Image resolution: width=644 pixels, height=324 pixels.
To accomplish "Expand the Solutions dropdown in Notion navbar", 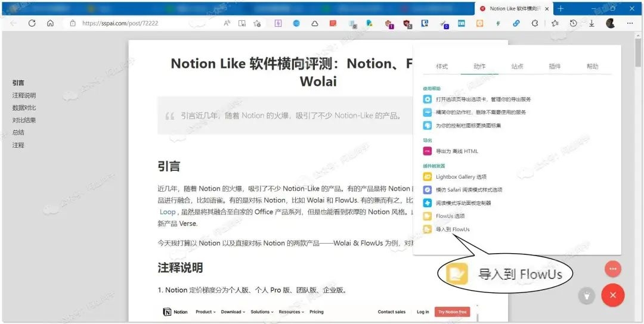I will [262, 312].
